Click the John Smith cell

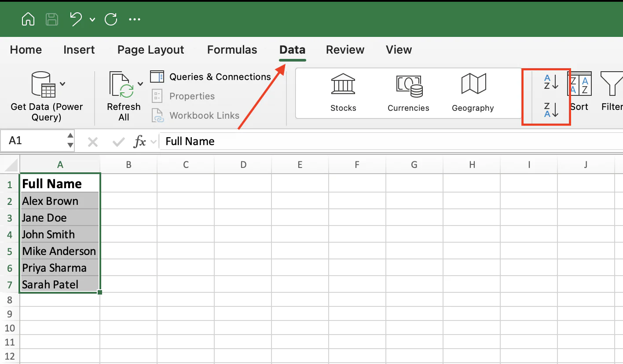point(60,234)
